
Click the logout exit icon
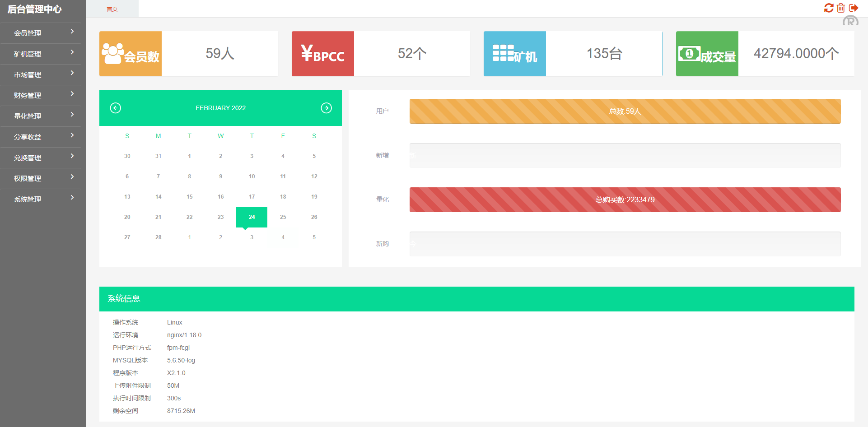click(853, 8)
